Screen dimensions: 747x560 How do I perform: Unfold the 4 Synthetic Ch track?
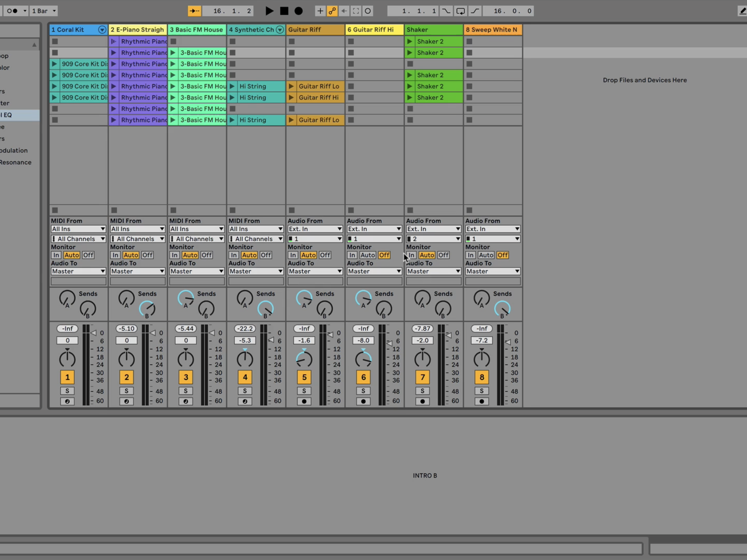pos(280,30)
